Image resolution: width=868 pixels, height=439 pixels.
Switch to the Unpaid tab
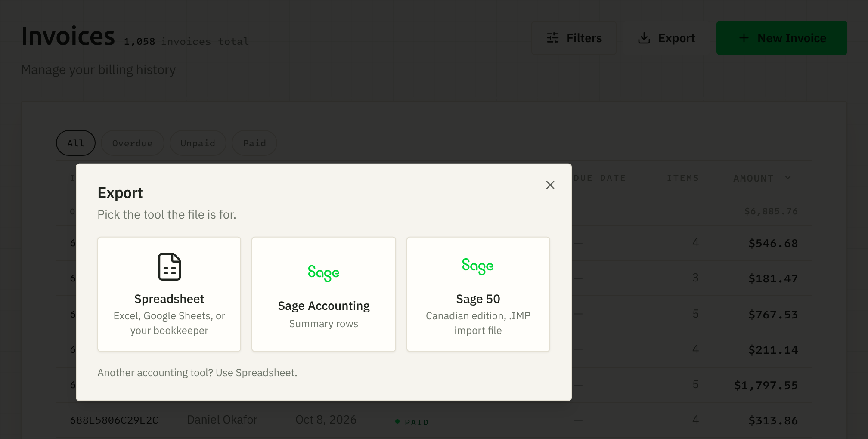198,143
